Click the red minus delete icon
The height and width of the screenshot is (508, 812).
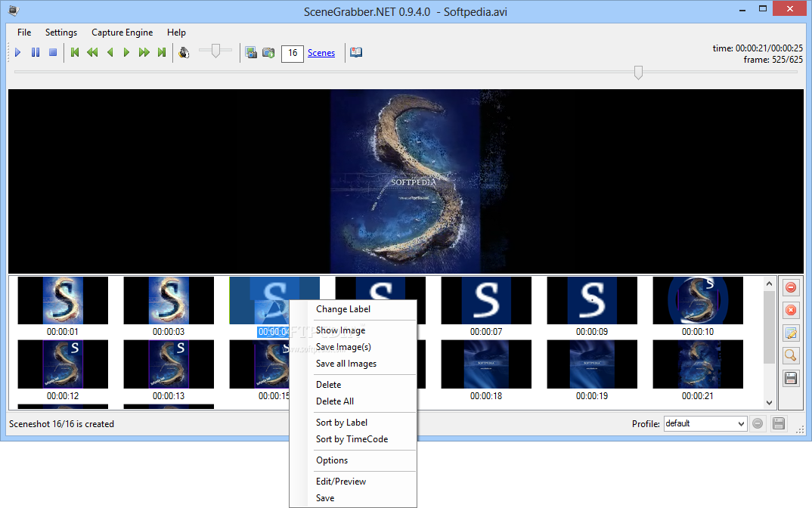pos(791,287)
